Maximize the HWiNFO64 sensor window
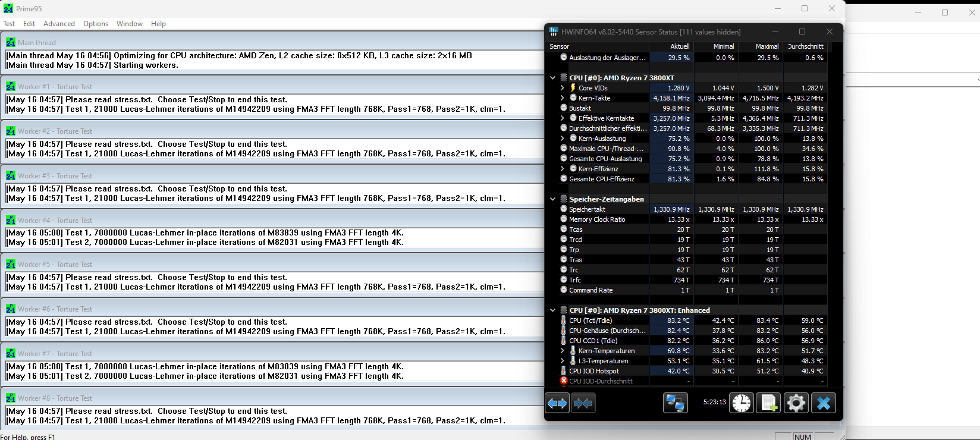This screenshot has width=980, height=440. pos(802,32)
